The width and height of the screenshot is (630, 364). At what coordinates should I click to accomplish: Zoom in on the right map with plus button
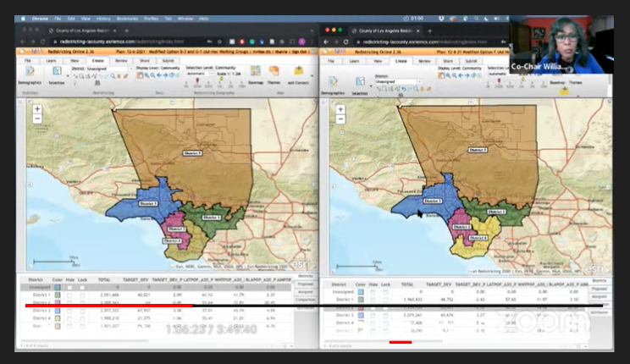coord(340,109)
